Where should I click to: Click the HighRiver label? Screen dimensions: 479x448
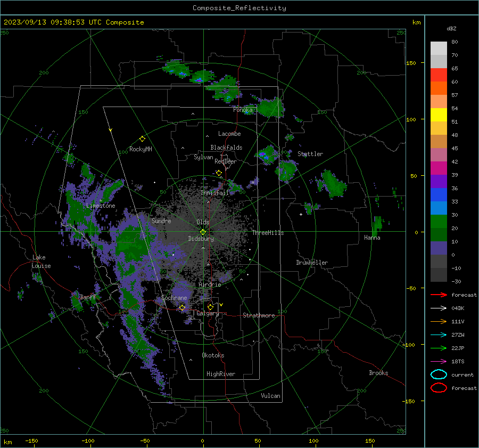coord(221,374)
